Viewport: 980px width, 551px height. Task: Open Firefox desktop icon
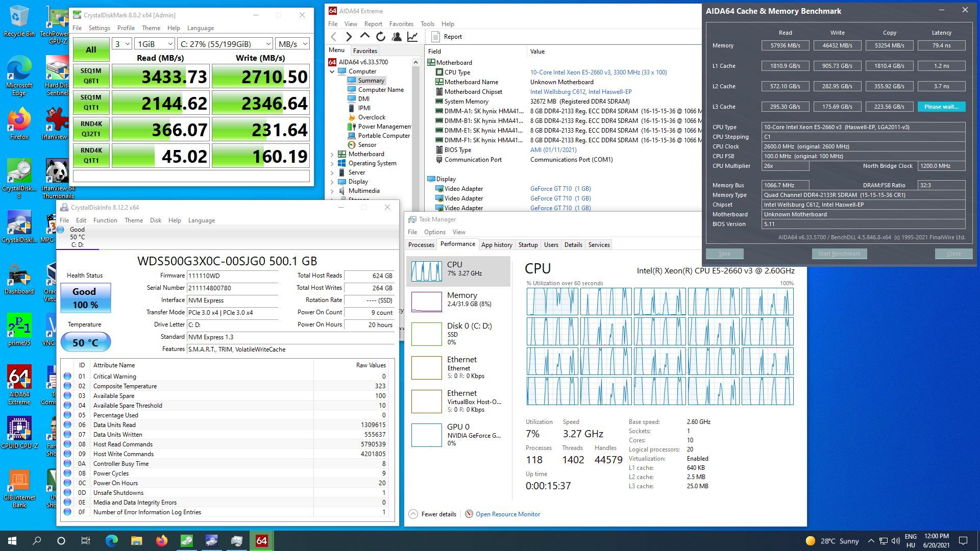coord(19,123)
